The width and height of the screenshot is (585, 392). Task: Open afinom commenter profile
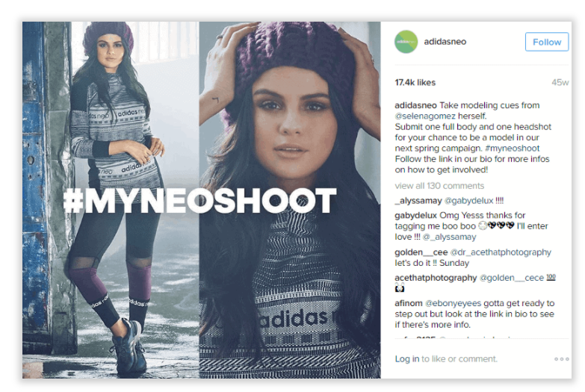point(409,303)
